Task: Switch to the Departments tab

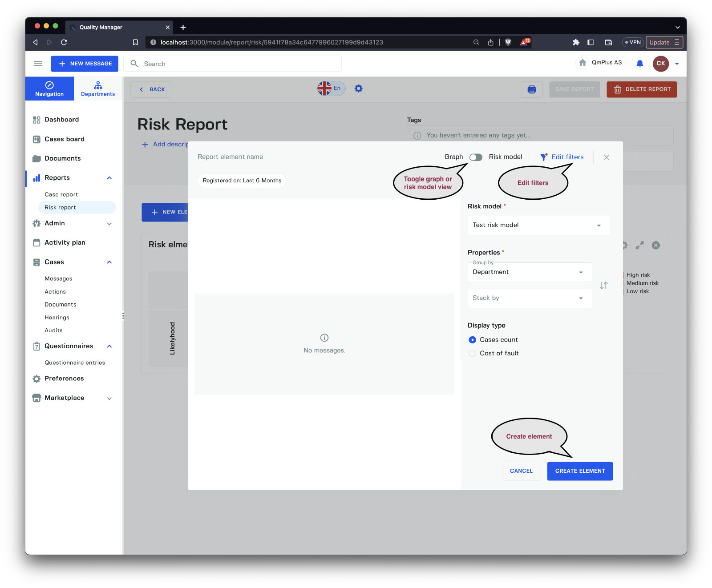Action: [98, 89]
